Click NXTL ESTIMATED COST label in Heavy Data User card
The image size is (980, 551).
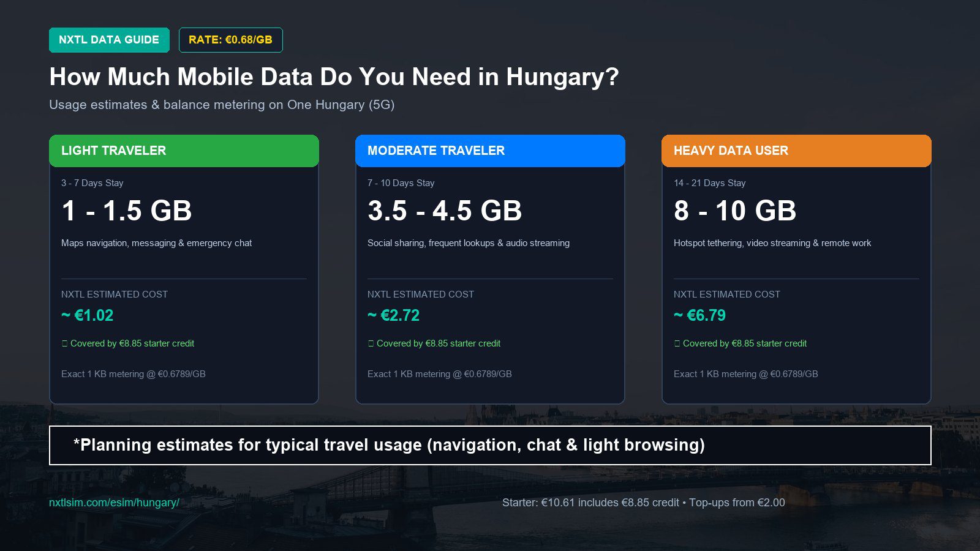point(727,294)
